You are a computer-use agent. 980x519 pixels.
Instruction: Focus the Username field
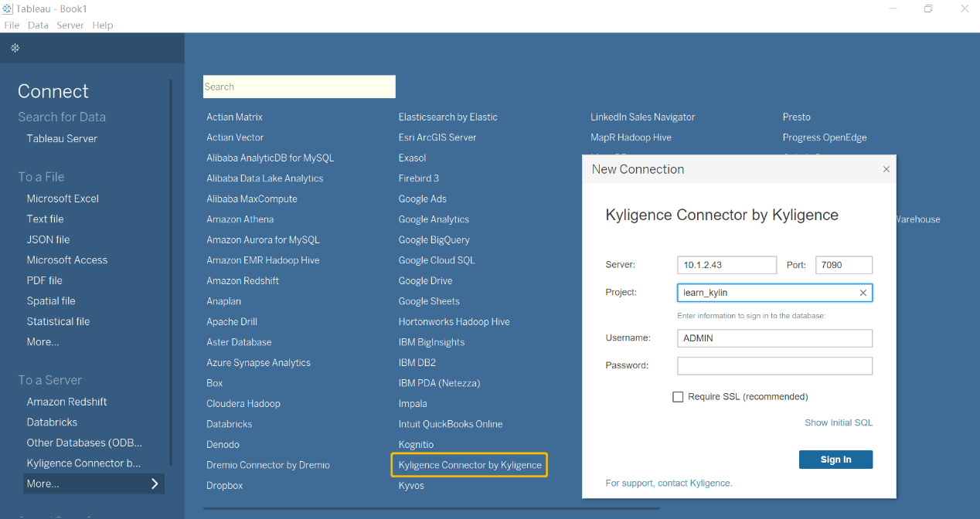[774, 338]
